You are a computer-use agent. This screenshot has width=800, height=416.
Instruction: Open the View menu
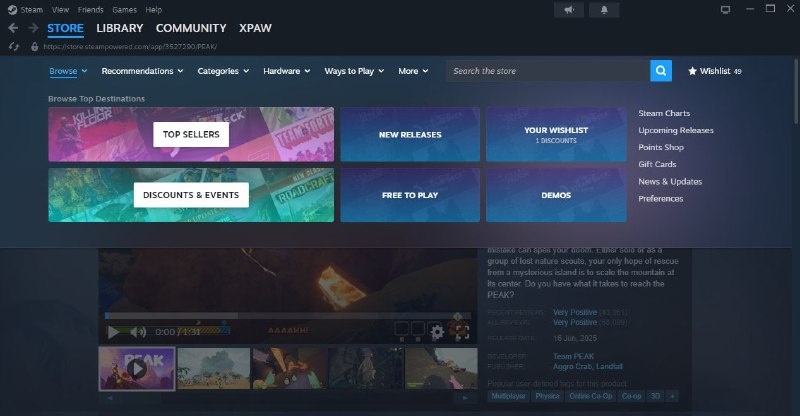click(60, 10)
